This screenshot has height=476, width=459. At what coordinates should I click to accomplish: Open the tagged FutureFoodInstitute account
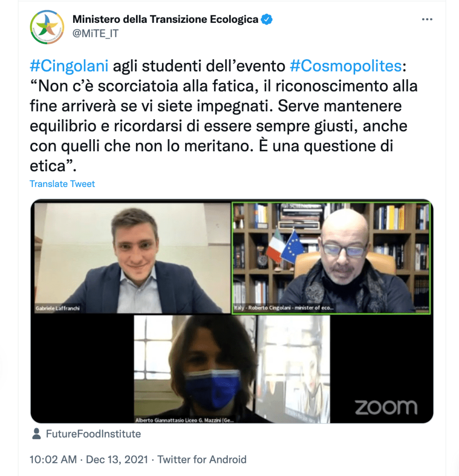coord(93,434)
